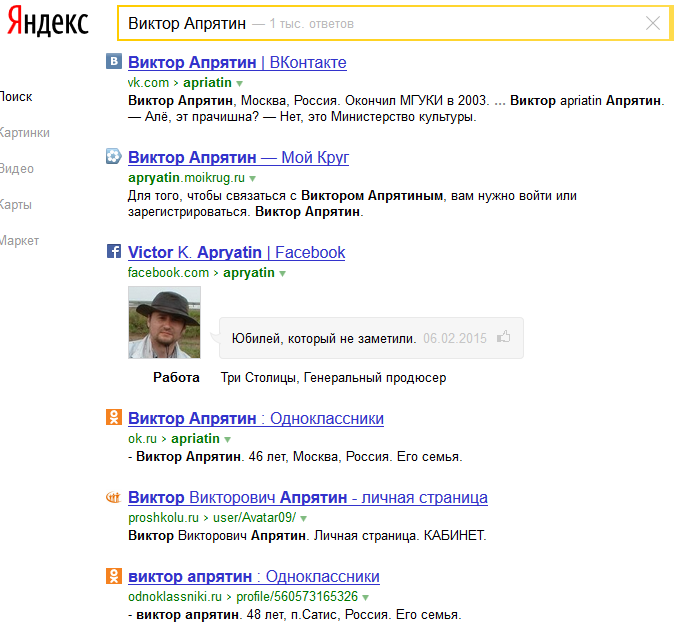Image resolution: width=674 pixels, height=623 pixels.
Task: Open Виктор Апрятин ВКонтакте result link
Action: tap(237, 62)
